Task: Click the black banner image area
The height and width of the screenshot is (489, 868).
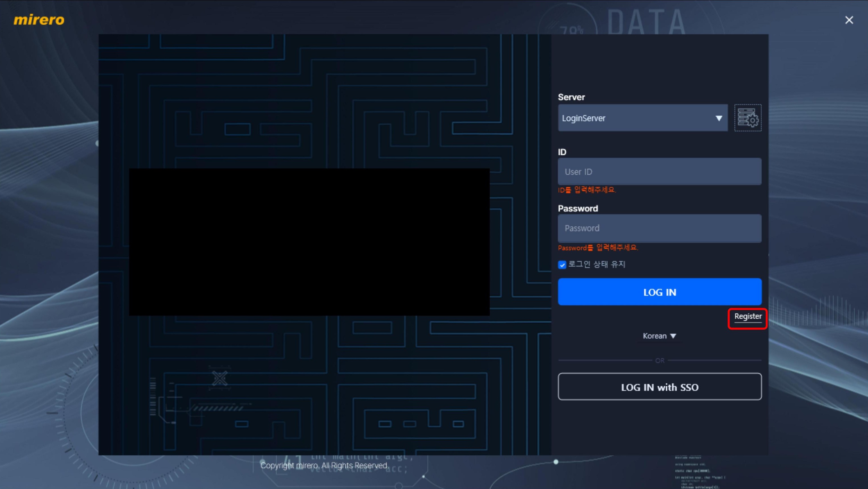Action: click(x=309, y=242)
